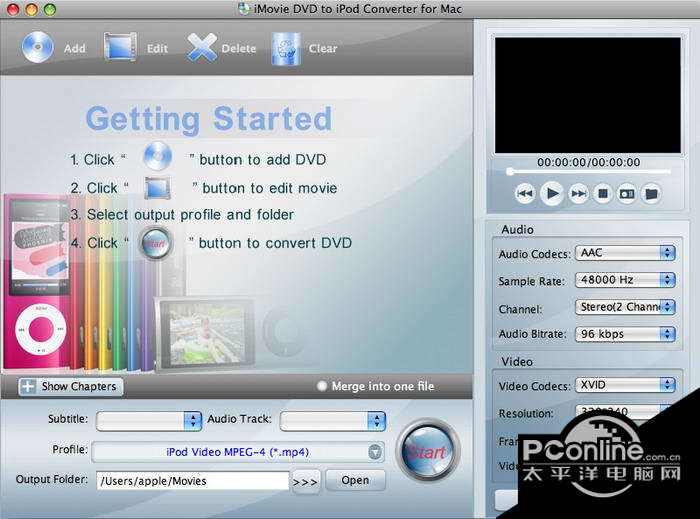Click the Output Folder path field
700x519 pixels.
point(193,481)
